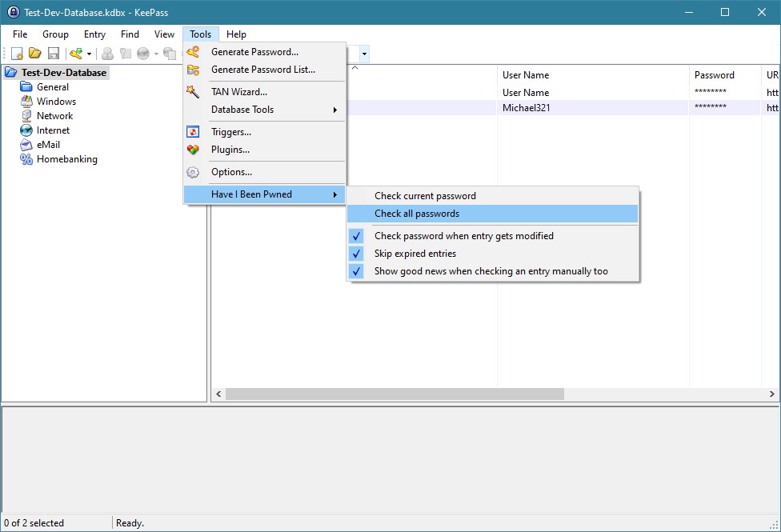Screen dimensions: 781x532
Task: Click the '0 of 2 selected' status text
Action: 34,523
